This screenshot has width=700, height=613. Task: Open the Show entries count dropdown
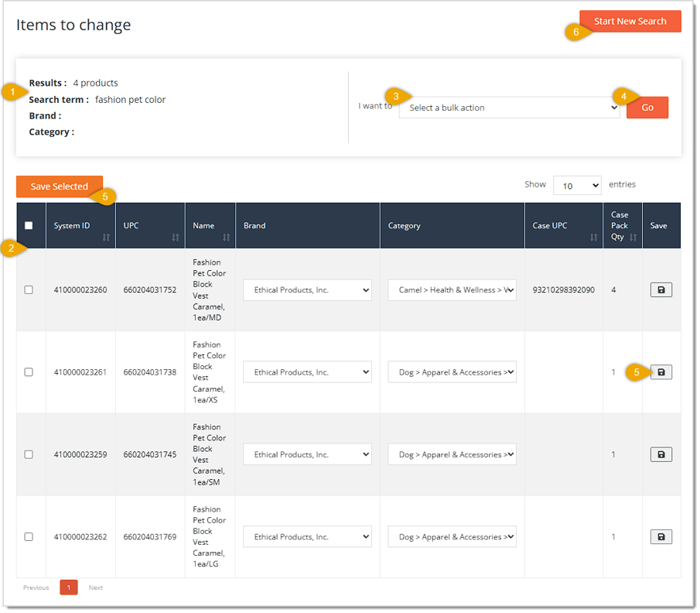point(577,186)
